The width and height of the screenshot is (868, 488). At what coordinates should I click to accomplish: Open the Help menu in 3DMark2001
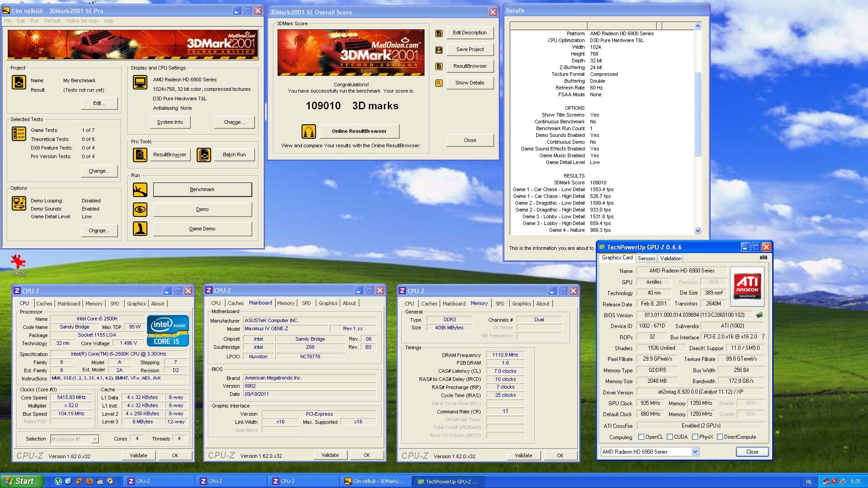108,21
